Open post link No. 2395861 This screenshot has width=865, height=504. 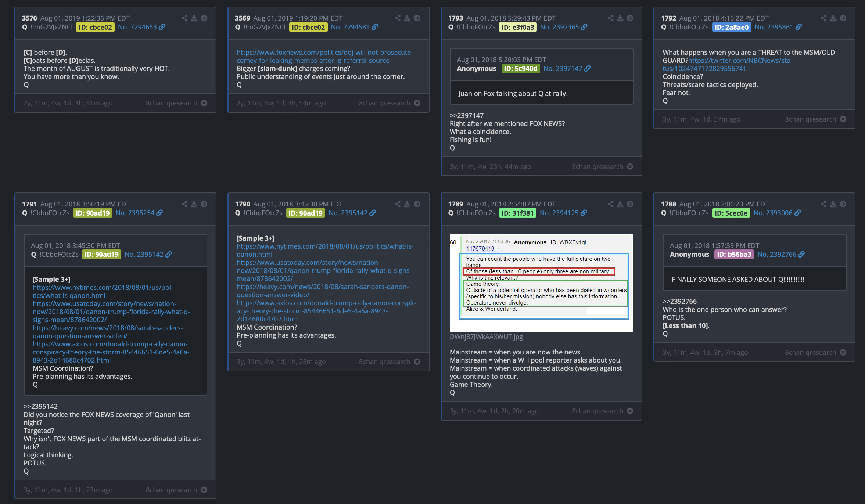click(778, 27)
